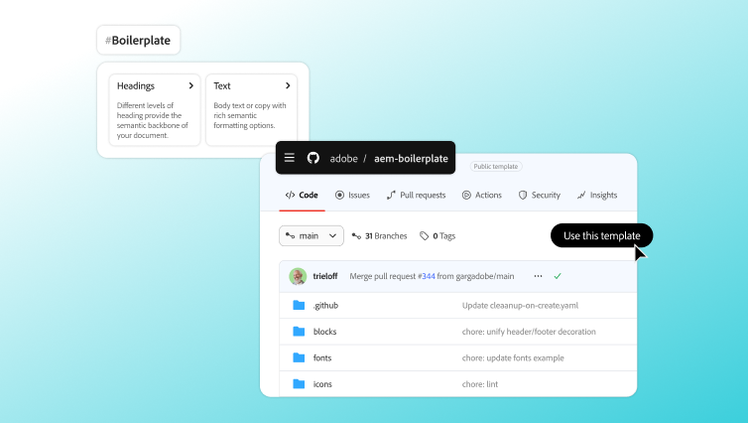Expand the Headings card chevron
The height and width of the screenshot is (423, 750).
point(191,86)
